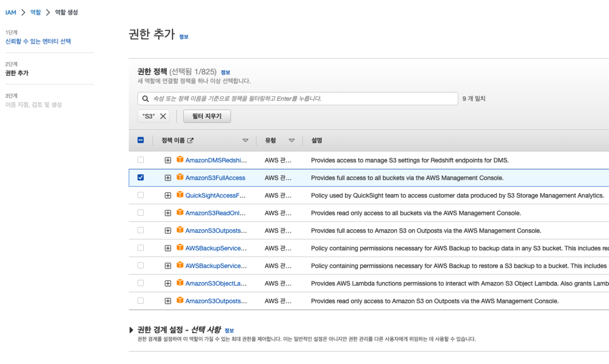Click "Policy used by QuickSight team" description
Screen dimensions: 609x364
457,195
